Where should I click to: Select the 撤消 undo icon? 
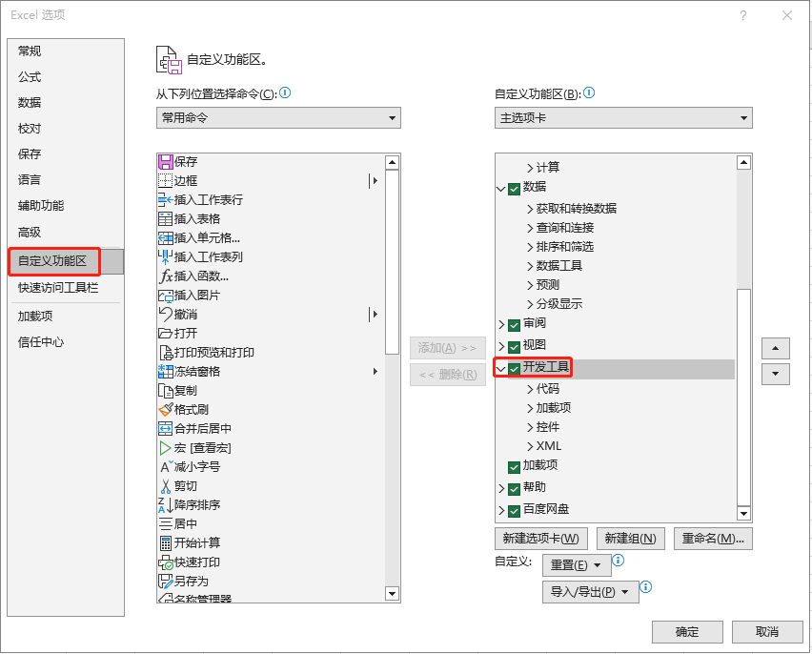(165, 314)
